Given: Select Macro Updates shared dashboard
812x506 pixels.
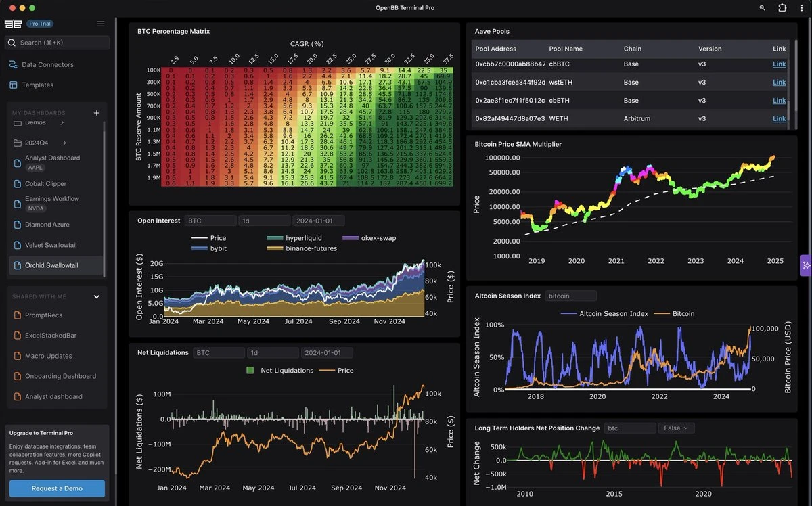Looking at the screenshot, I should pyautogui.click(x=48, y=356).
